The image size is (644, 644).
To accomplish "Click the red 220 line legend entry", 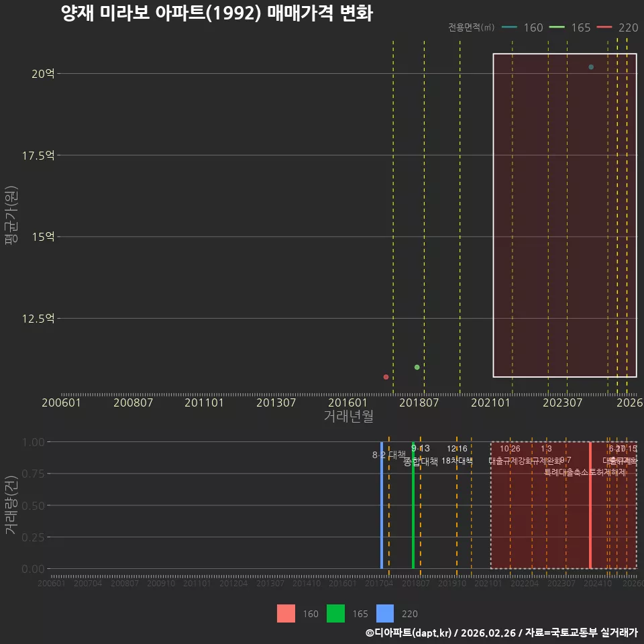I will [x=617, y=28].
